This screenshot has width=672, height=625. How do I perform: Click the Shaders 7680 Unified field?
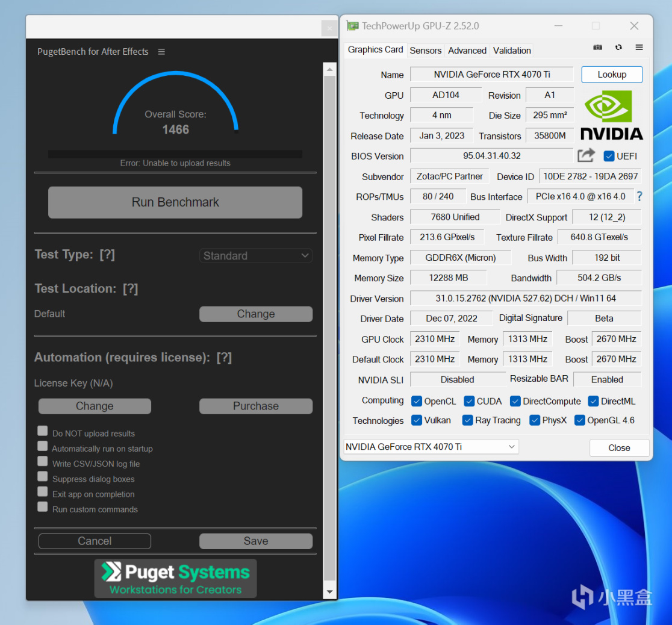click(x=455, y=217)
